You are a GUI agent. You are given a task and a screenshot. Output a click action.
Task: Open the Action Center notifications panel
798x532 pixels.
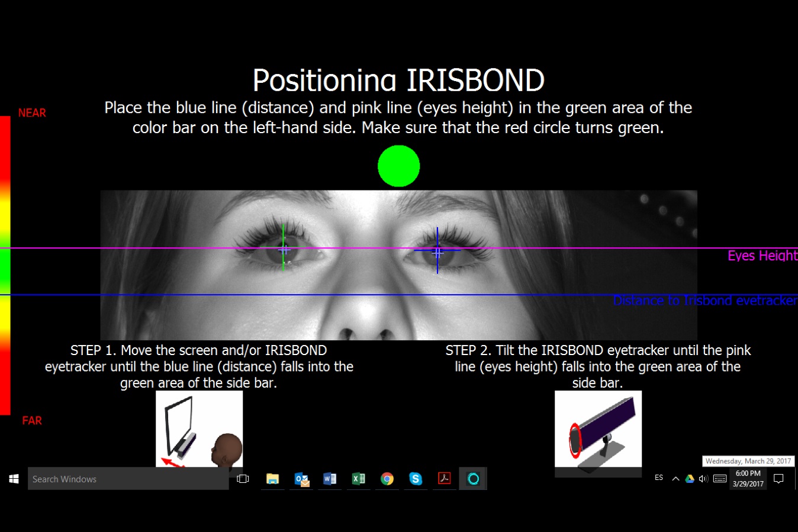click(778, 478)
